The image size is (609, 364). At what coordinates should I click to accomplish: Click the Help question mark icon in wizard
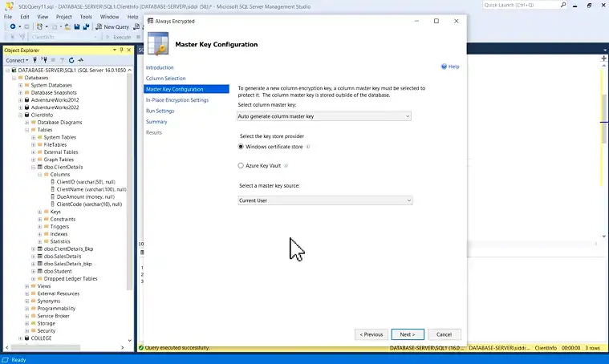pyautogui.click(x=444, y=67)
